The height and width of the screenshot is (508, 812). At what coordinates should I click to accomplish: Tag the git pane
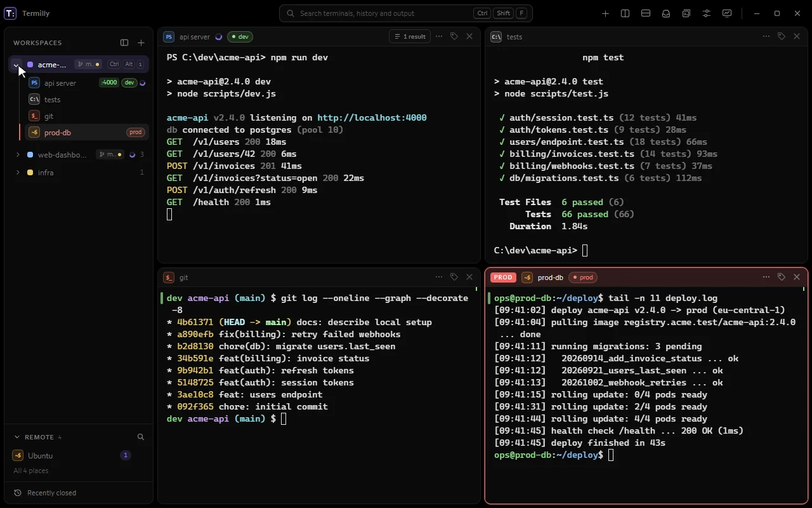[x=454, y=277]
